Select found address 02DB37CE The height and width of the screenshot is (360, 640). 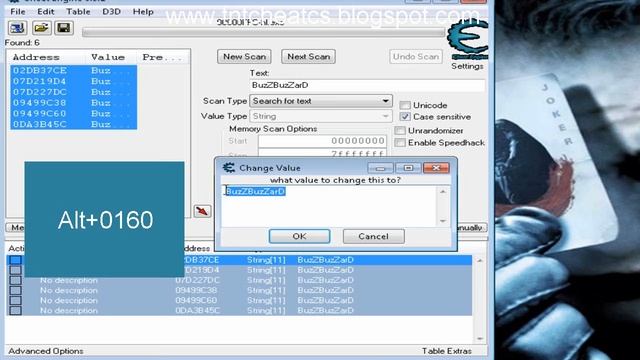pyautogui.click(x=40, y=71)
